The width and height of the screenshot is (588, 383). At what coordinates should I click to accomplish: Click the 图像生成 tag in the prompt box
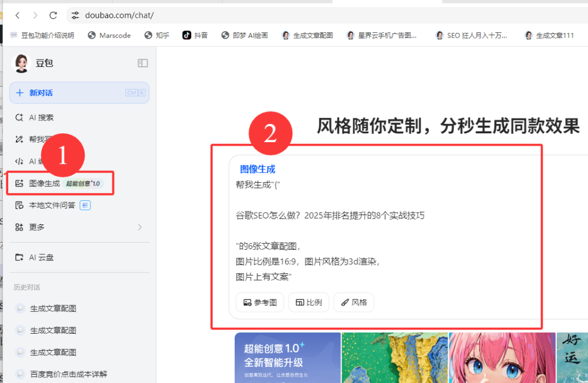coord(258,169)
